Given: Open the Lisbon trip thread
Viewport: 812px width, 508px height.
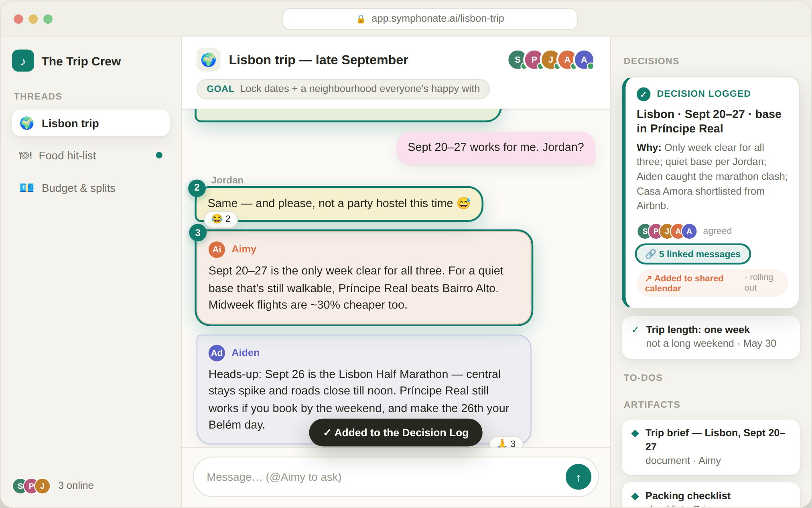Looking at the screenshot, I should click(91, 123).
